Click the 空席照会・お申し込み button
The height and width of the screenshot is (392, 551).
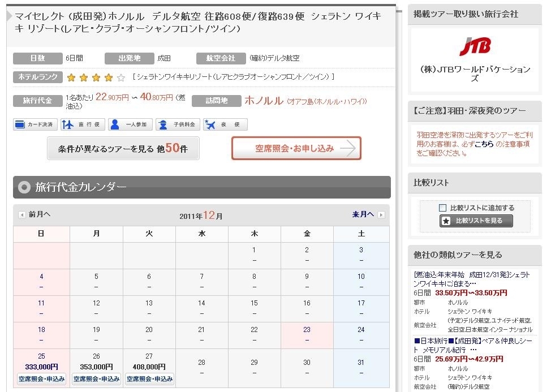pos(296,148)
